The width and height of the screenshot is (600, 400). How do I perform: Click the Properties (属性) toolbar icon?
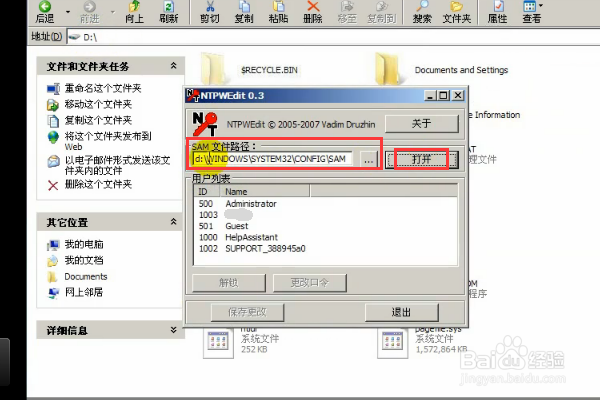[497, 11]
